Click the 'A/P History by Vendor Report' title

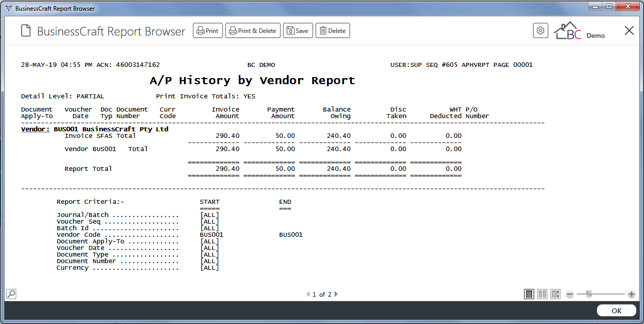point(252,81)
